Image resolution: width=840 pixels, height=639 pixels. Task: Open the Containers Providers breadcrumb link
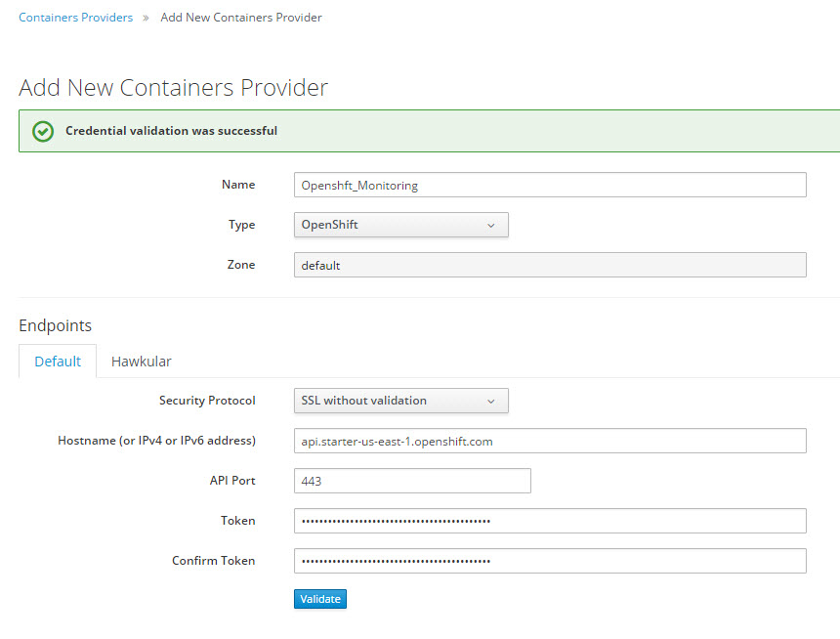coord(76,18)
